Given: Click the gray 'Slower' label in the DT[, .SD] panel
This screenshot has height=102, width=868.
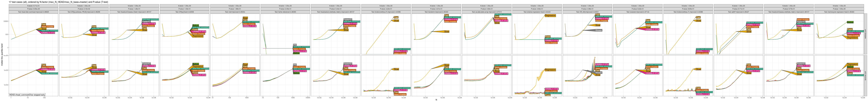Looking at the screenshot, I should click(598, 30).
